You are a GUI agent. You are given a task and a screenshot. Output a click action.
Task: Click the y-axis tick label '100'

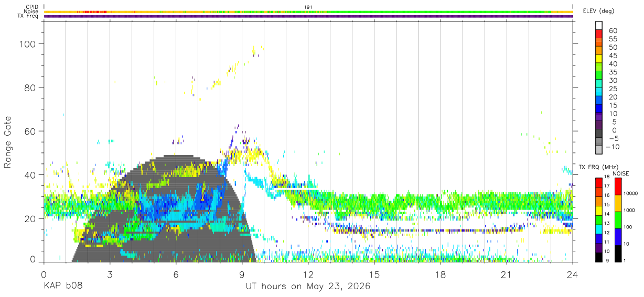pos(28,44)
